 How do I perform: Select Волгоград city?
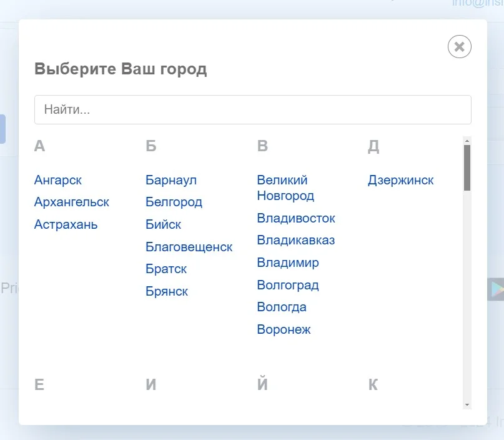[288, 285]
